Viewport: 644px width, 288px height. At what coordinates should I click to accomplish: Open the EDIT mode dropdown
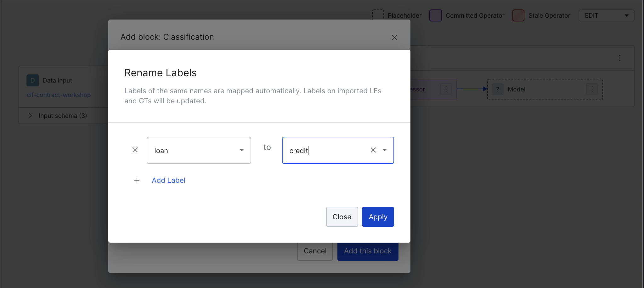click(x=606, y=15)
